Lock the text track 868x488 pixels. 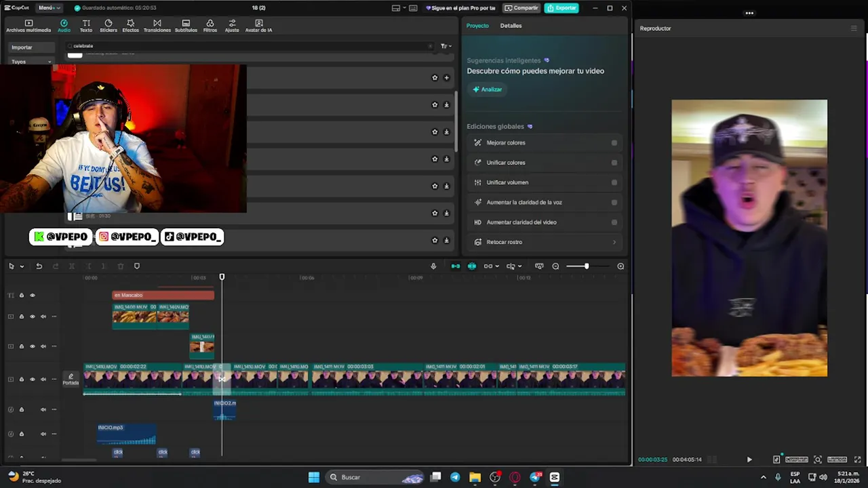click(x=21, y=296)
